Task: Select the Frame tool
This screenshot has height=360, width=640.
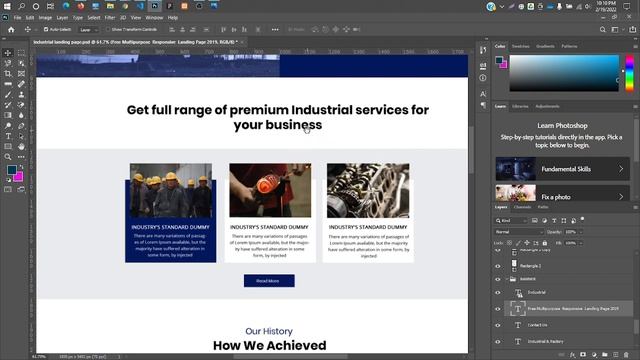Action: pyautogui.click(x=21, y=73)
